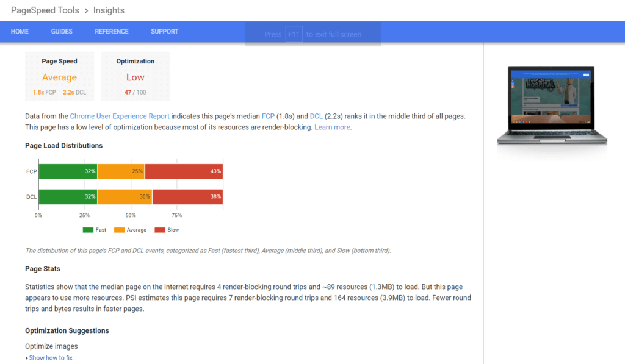The image size is (625, 364).
Task: Click the laptop page preview thumbnail
Action: 552,105
